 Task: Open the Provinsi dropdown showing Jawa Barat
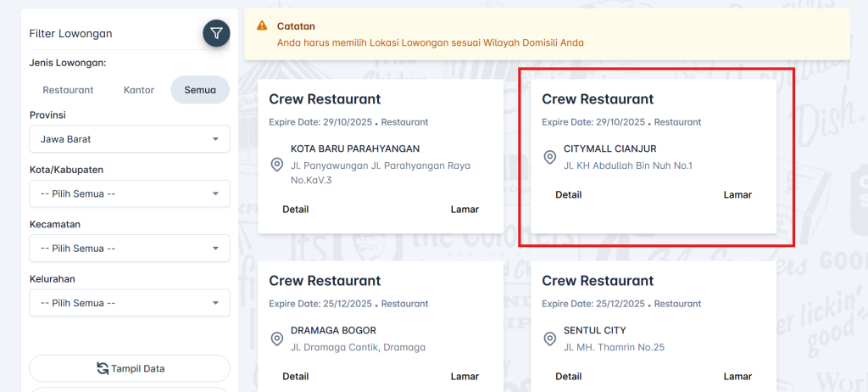click(130, 139)
